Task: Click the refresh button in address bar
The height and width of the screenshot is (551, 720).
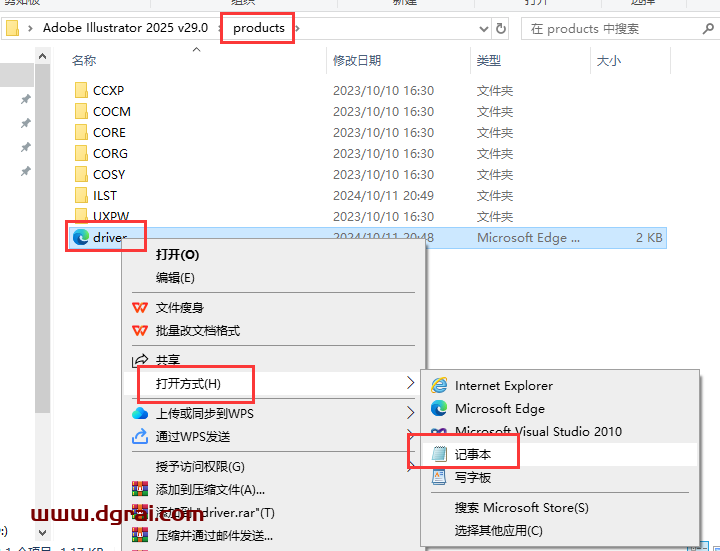Action: click(x=501, y=29)
